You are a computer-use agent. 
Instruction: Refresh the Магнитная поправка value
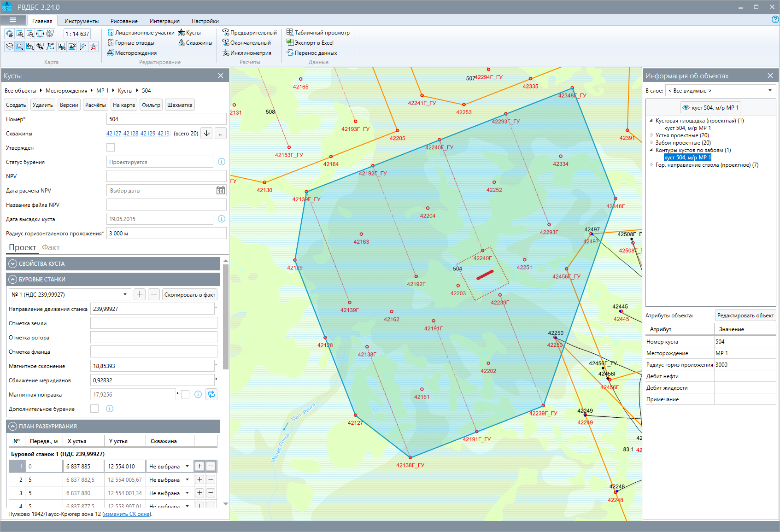click(x=211, y=394)
